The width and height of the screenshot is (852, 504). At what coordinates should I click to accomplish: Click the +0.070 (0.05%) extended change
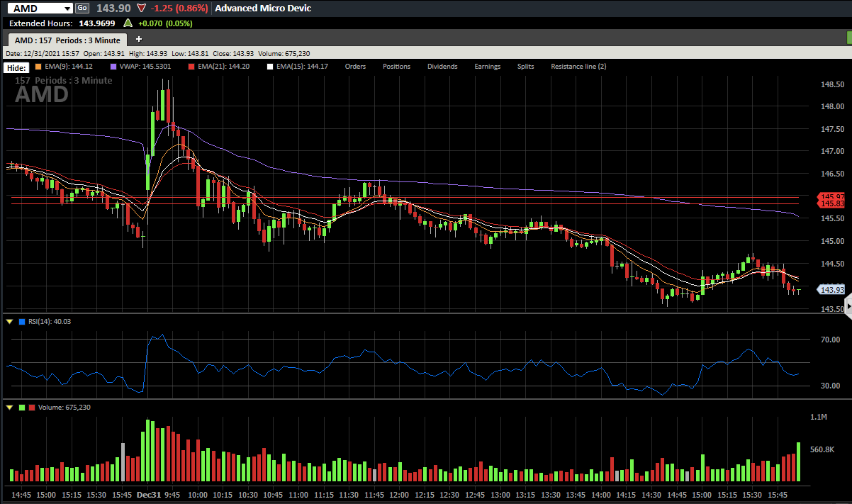[x=165, y=23]
